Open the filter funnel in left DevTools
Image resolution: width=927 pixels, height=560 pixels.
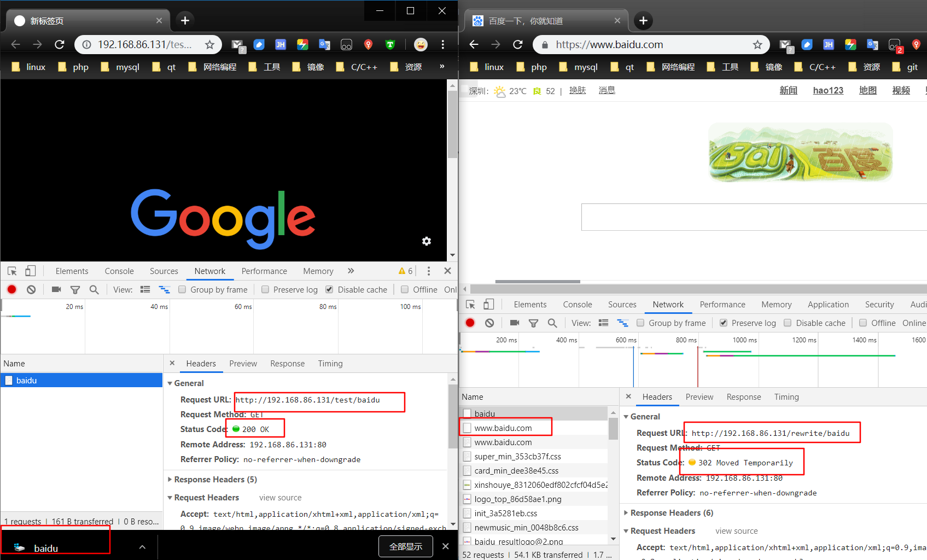tap(75, 289)
